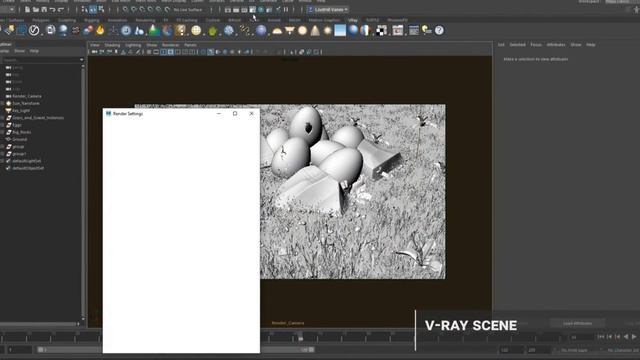Click the time slider current frame marker

pyautogui.click(x=300, y=338)
